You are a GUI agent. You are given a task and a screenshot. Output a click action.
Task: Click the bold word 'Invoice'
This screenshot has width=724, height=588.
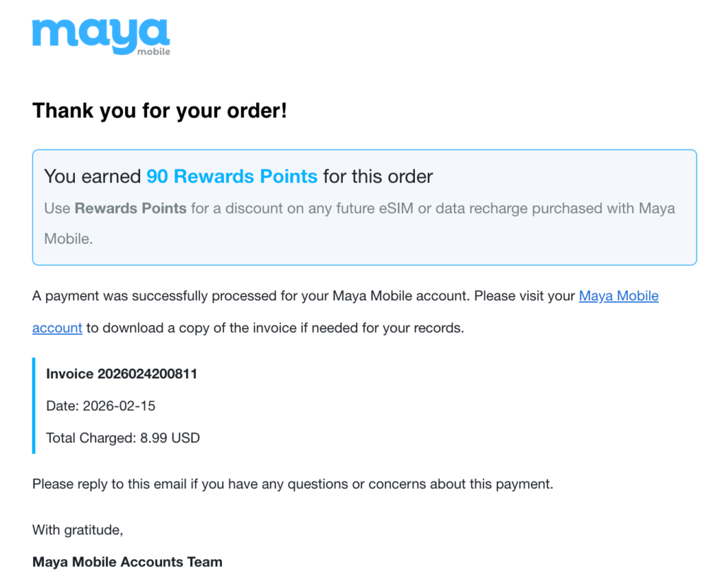pos(70,374)
